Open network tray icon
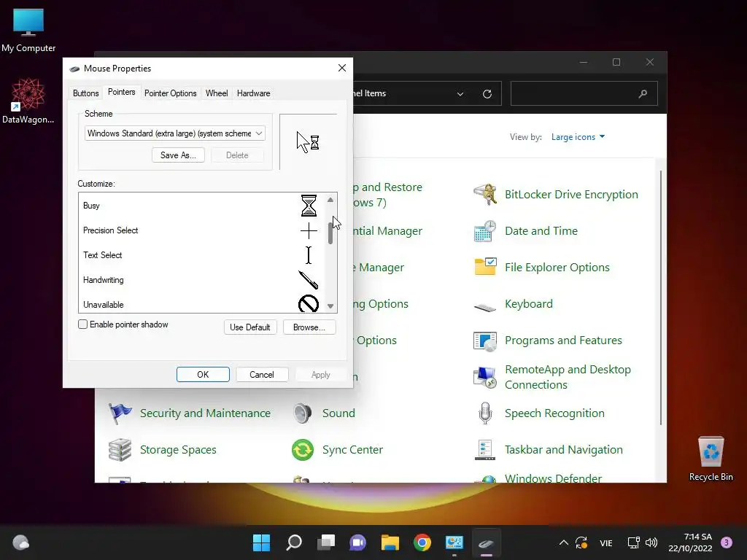 click(633, 542)
